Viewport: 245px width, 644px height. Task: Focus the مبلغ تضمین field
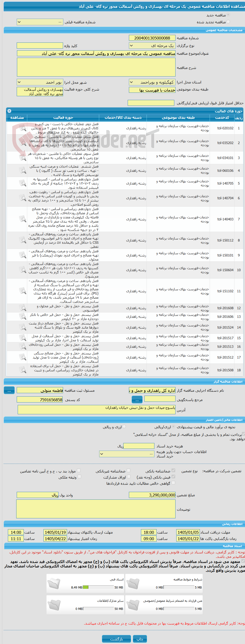152,495
